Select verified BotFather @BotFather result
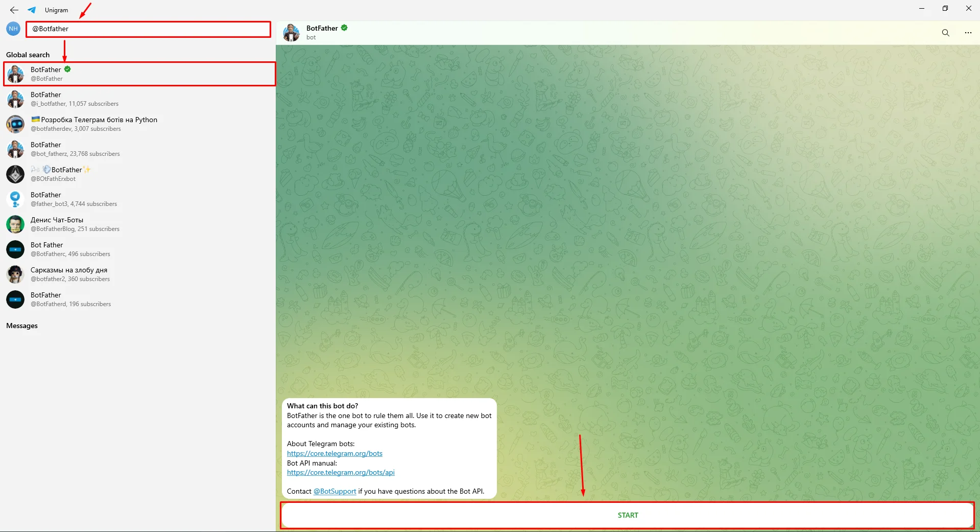Viewport: 980px width, 532px height. click(x=139, y=74)
